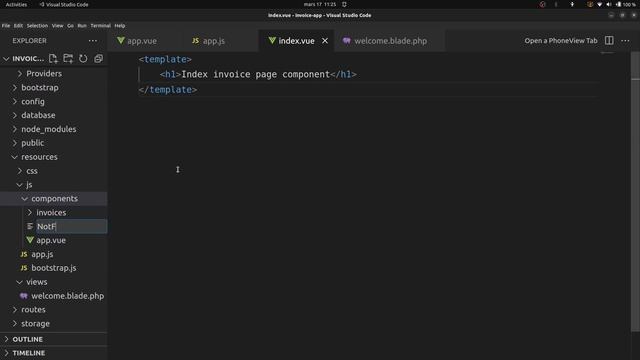Open Activities overview

point(16,4)
